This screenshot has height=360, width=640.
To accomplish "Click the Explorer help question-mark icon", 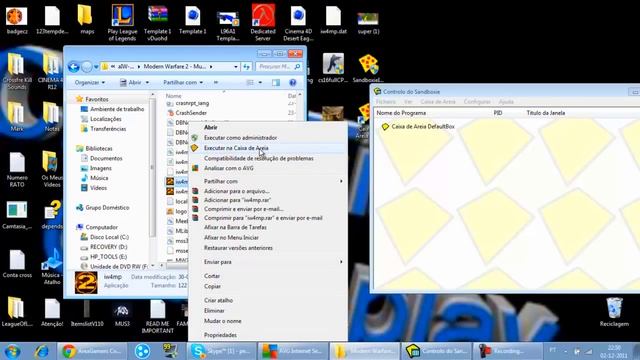I will [x=293, y=82].
